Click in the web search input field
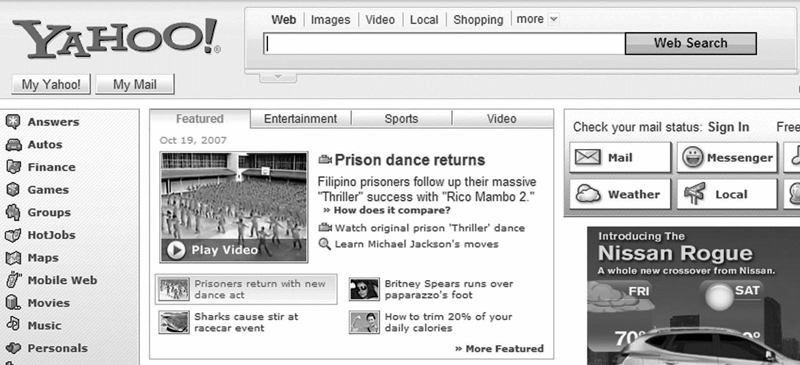The height and width of the screenshot is (365, 800). (x=444, y=43)
